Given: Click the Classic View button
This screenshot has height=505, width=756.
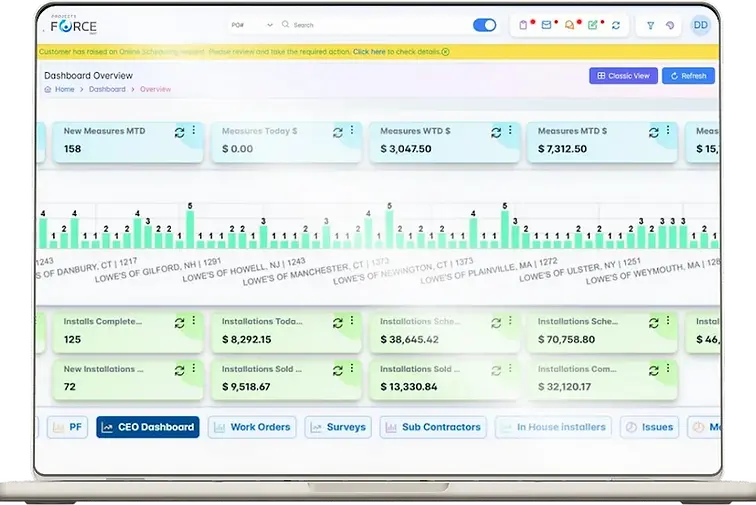Looking at the screenshot, I should [623, 76].
